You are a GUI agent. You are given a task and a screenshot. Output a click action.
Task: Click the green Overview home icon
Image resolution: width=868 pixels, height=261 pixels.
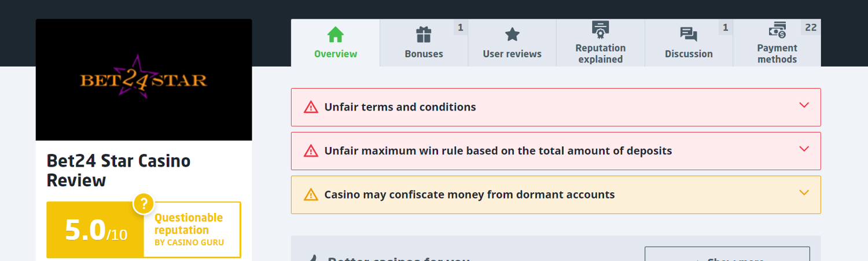tap(336, 35)
